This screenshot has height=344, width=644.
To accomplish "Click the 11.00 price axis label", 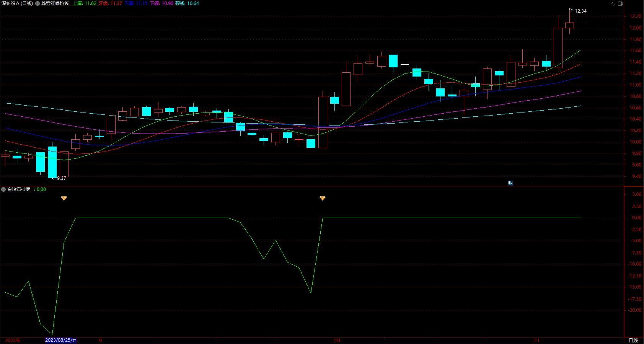I will 636,85.
